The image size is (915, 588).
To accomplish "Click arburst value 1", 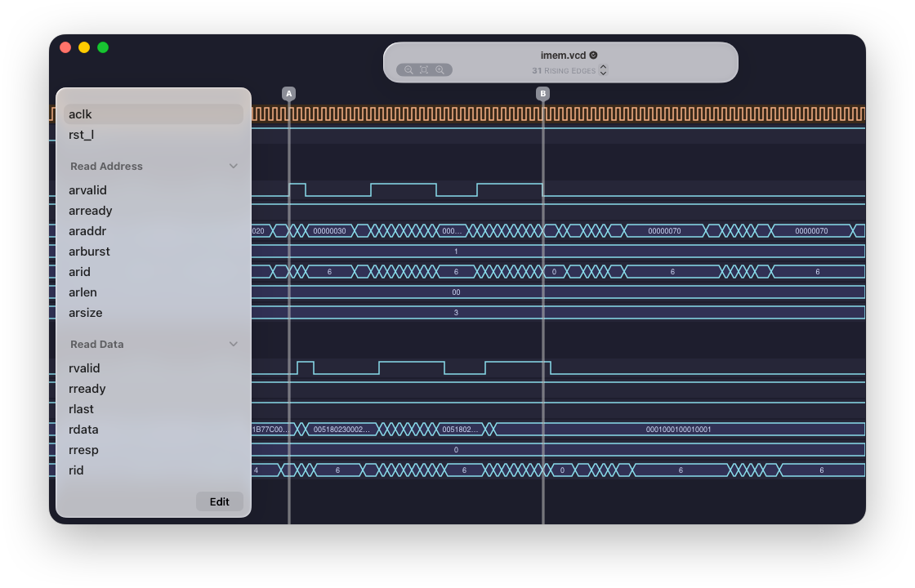I will point(456,252).
